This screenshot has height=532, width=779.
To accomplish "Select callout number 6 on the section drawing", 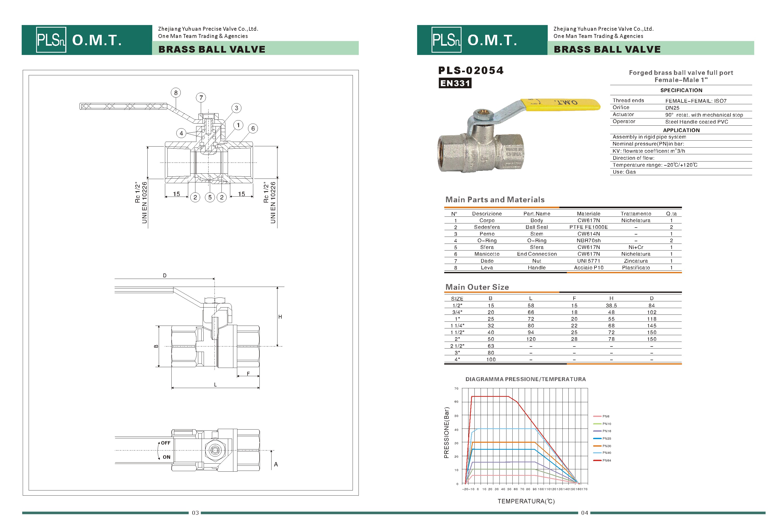I will tap(253, 128).
